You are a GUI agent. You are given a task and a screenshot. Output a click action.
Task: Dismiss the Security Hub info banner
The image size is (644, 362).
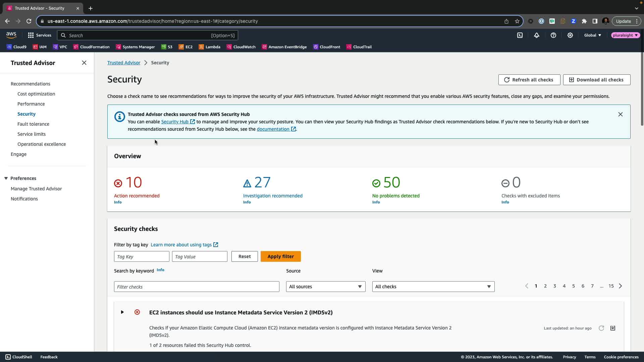620,114
